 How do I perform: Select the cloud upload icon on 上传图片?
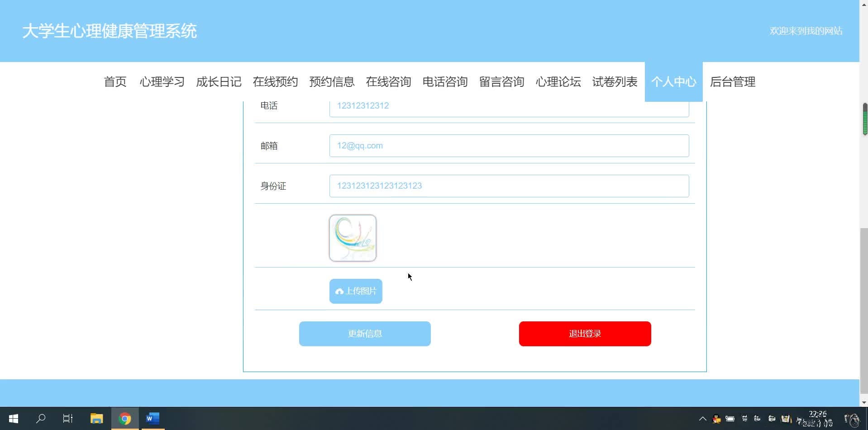(339, 291)
